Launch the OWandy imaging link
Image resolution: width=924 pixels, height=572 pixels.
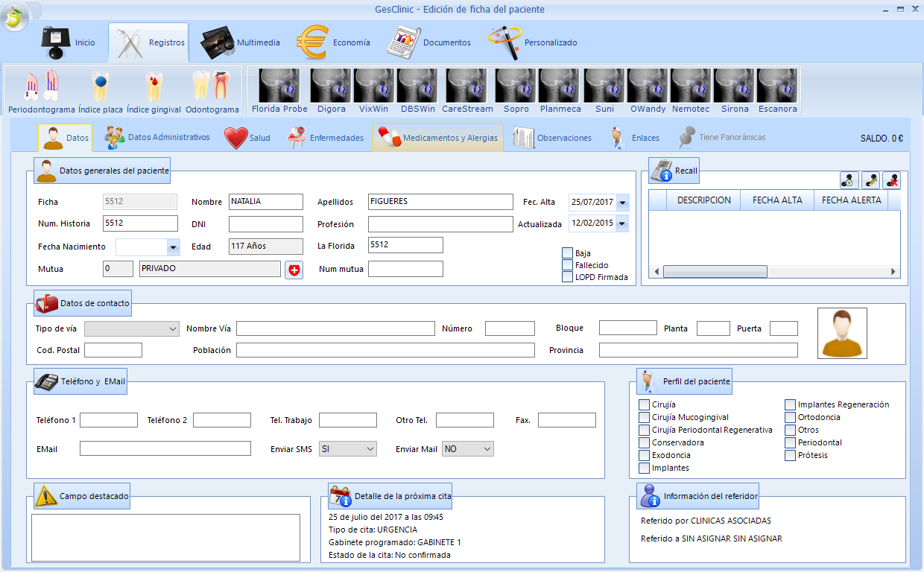[648, 92]
